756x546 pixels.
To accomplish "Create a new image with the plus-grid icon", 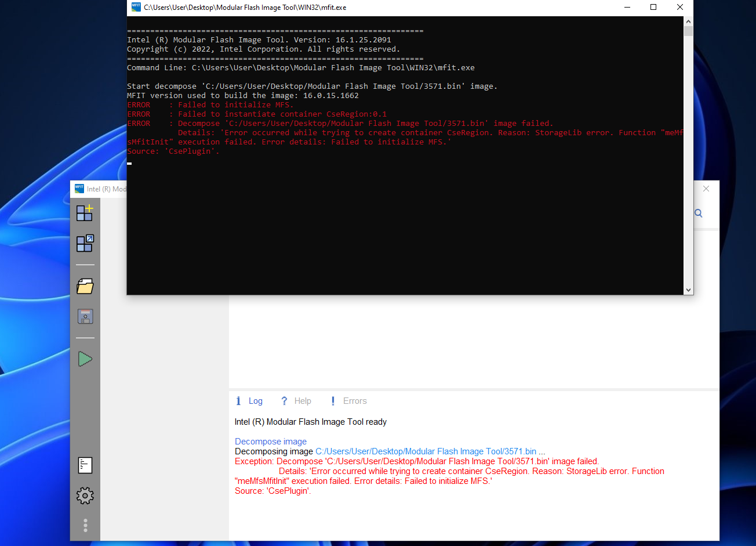I will [85, 213].
